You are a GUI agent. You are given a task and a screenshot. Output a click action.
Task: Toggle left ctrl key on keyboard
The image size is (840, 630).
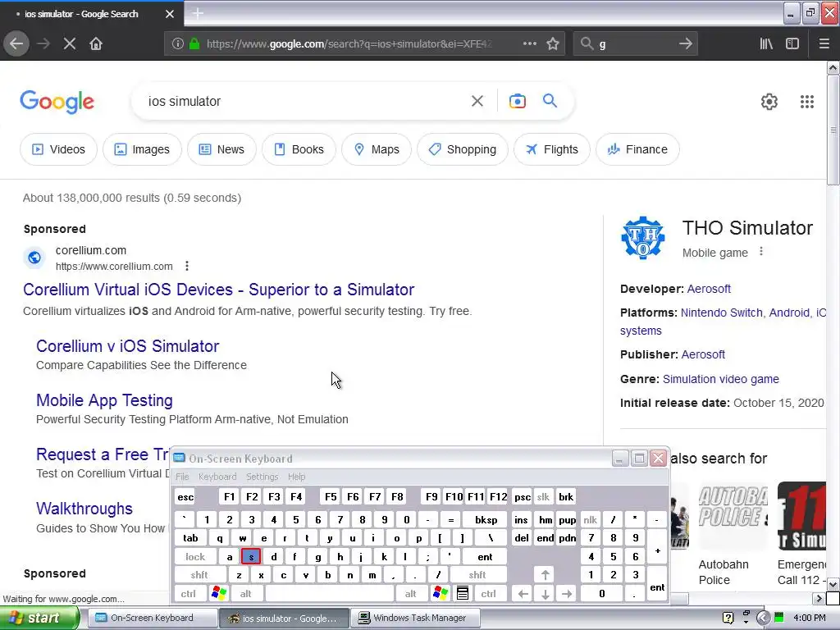(x=189, y=594)
